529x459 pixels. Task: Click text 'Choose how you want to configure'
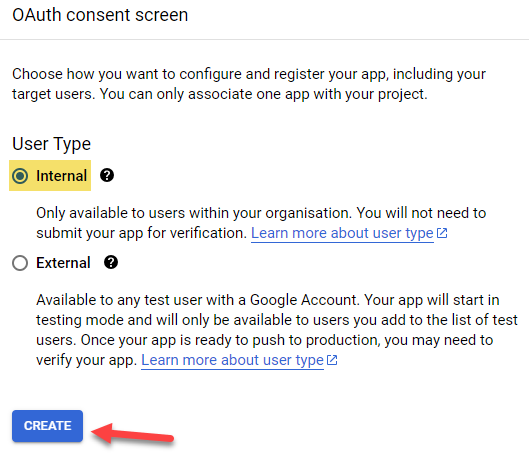coord(127,74)
